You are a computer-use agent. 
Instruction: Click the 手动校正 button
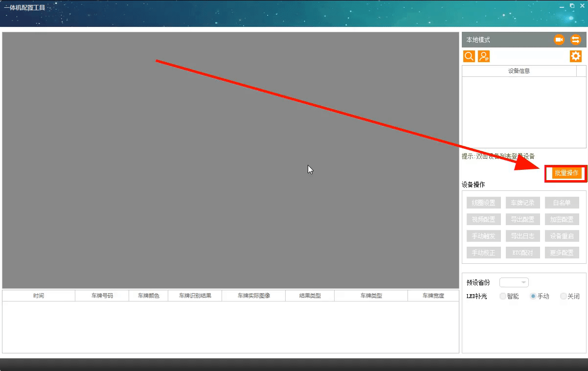click(x=483, y=253)
